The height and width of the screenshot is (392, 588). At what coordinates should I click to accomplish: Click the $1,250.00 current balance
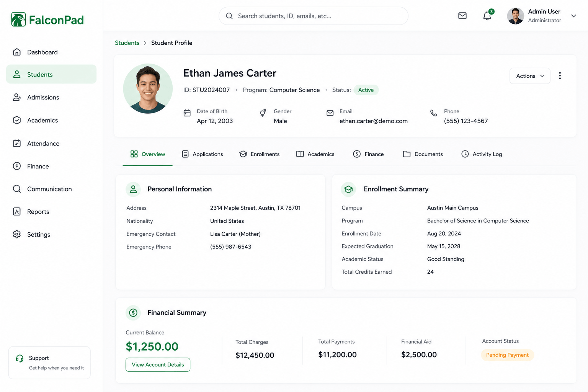pyautogui.click(x=152, y=346)
